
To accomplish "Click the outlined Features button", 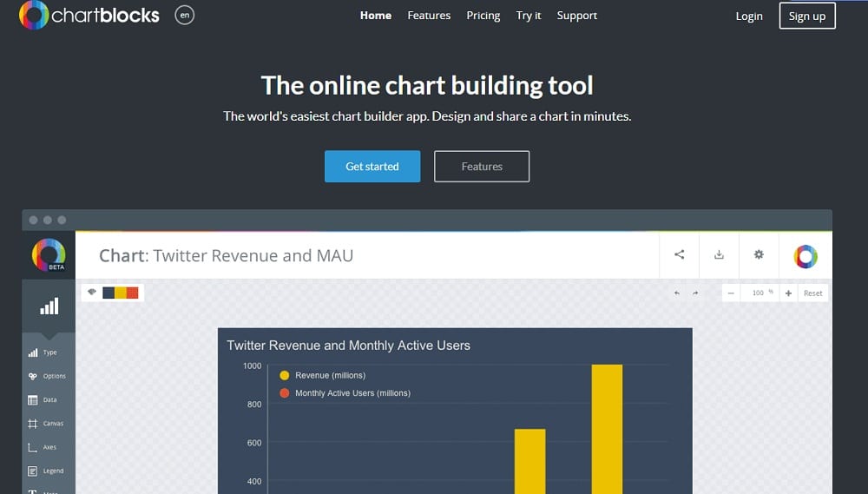I will (482, 166).
